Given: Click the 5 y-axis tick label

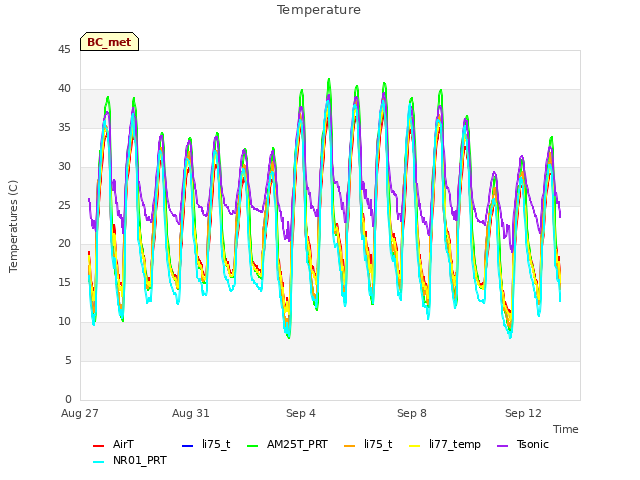Looking at the screenshot, I should (68, 360).
